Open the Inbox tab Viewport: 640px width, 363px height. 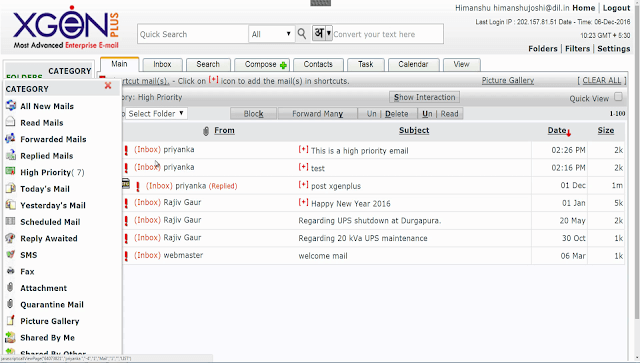[x=162, y=65]
